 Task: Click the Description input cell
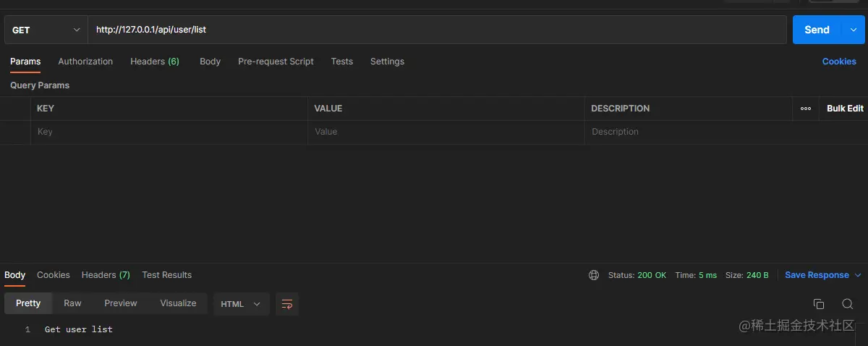[689, 132]
